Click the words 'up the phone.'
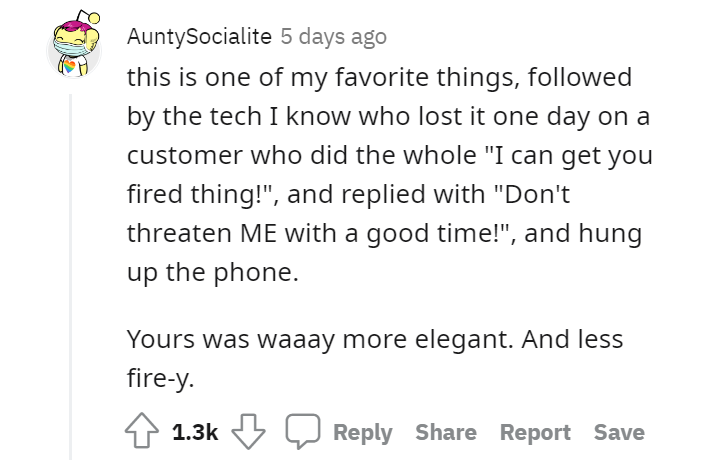Image resolution: width=723 pixels, height=460 pixels. tap(212, 270)
